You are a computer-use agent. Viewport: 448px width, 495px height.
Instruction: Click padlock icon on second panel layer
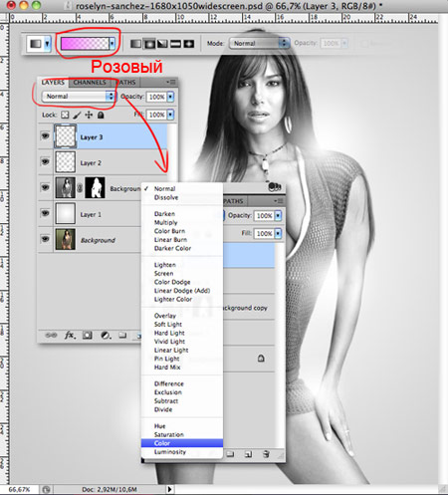261,359
